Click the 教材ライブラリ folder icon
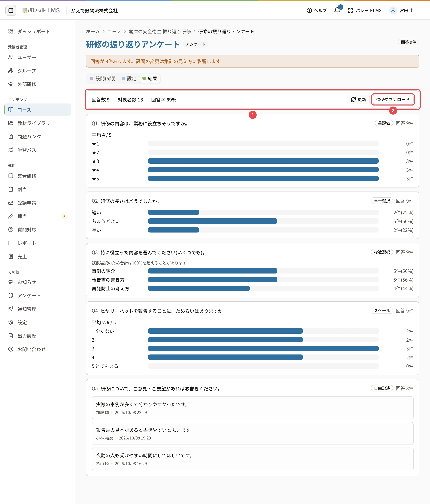This screenshot has height=504, width=430. tap(11, 123)
